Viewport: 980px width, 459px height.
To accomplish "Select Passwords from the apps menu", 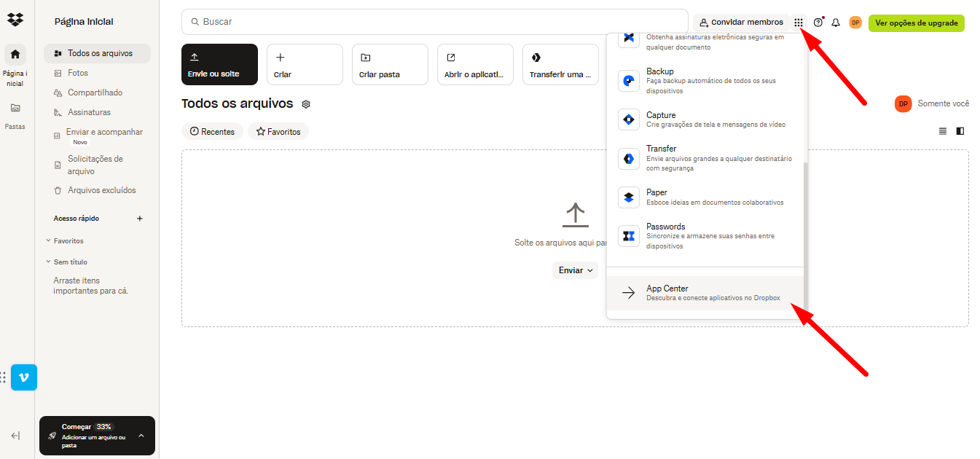I will 705,236.
